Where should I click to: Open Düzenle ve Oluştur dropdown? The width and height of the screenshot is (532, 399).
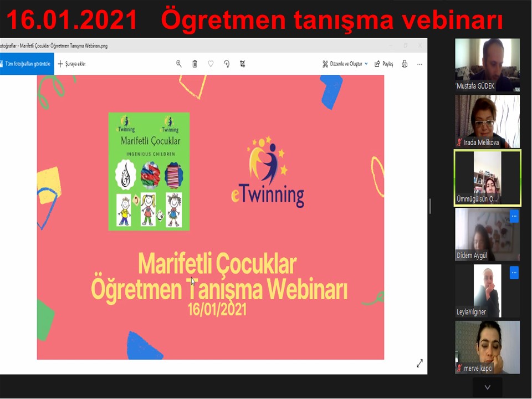(x=345, y=64)
